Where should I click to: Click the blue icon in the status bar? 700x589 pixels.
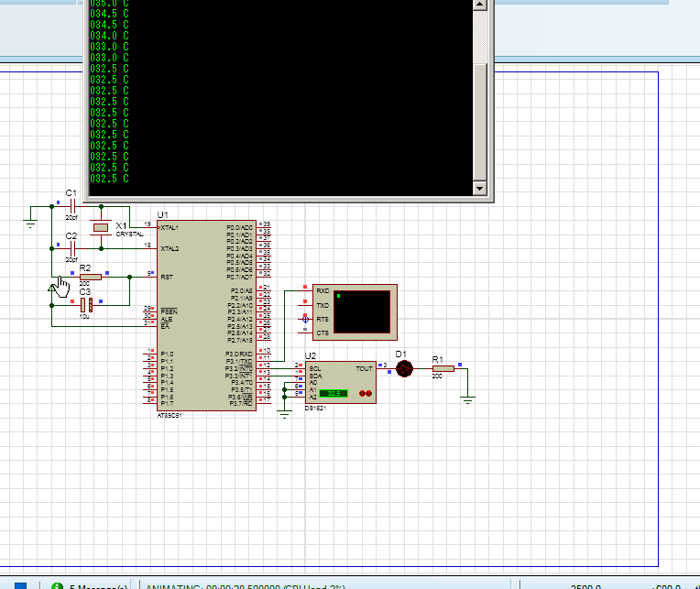[x=20, y=585]
